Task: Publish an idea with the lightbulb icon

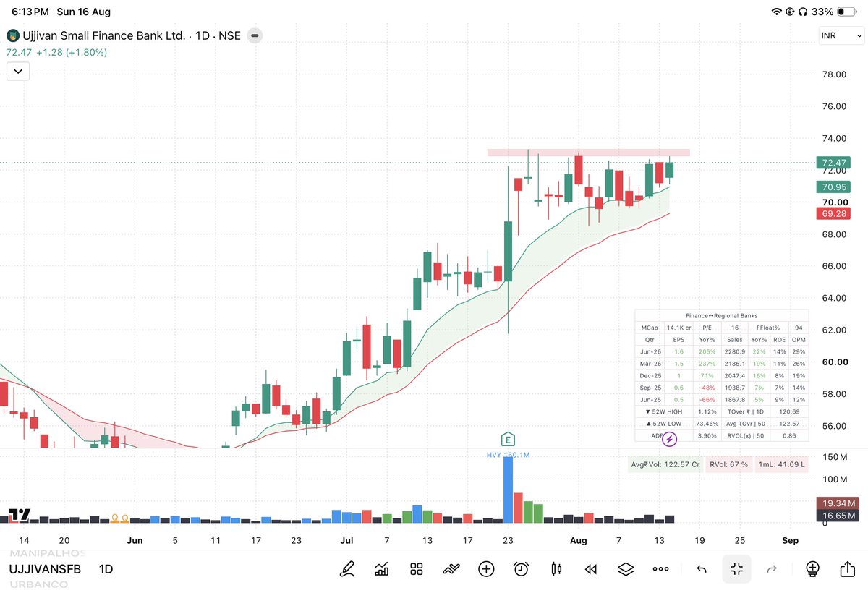Action: tap(812, 569)
